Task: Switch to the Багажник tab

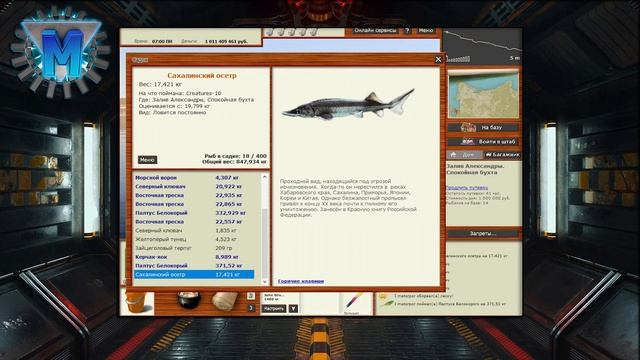Action: (x=502, y=155)
